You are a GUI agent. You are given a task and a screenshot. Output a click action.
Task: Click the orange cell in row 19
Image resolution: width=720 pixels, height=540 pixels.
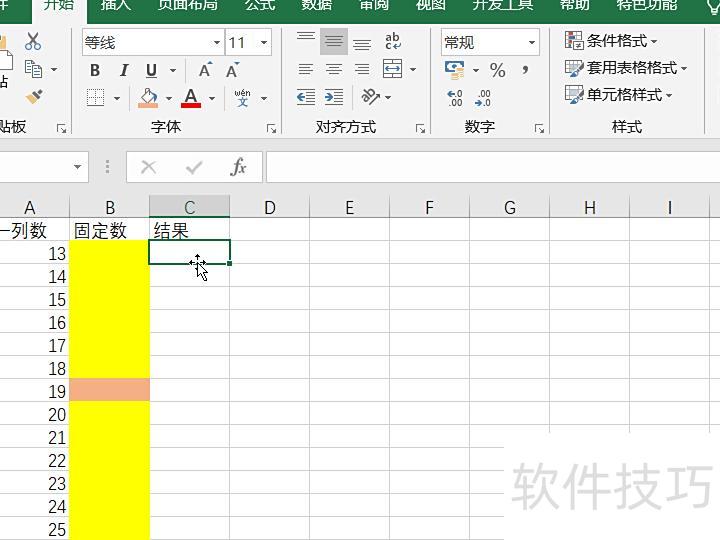tap(109, 390)
